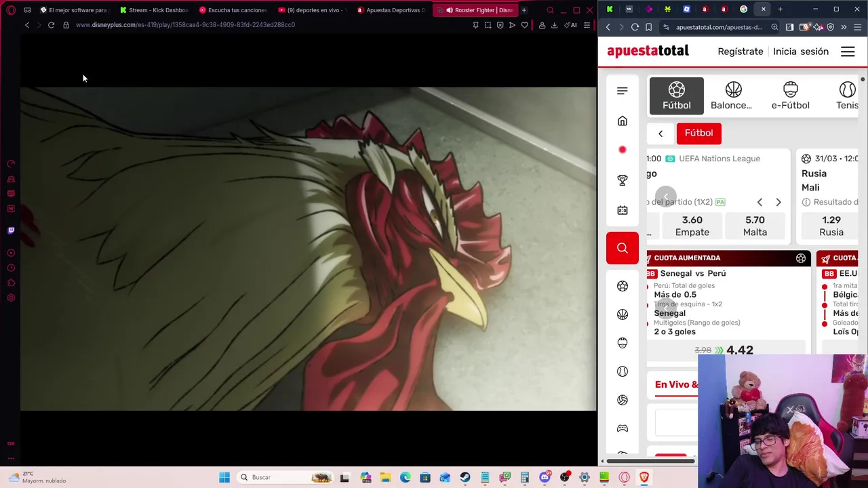Select the gamepad esports sidebar icon
Screen dimensions: 868x488
click(x=623, y=428)
